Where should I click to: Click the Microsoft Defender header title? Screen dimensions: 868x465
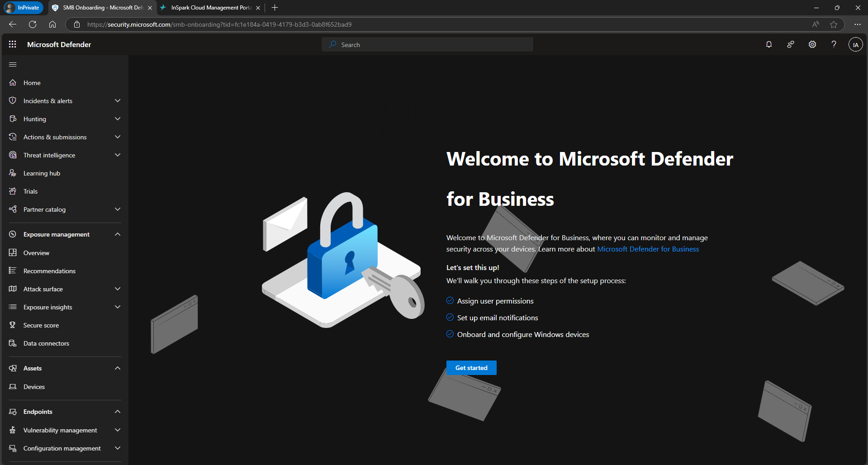point(59,44)
